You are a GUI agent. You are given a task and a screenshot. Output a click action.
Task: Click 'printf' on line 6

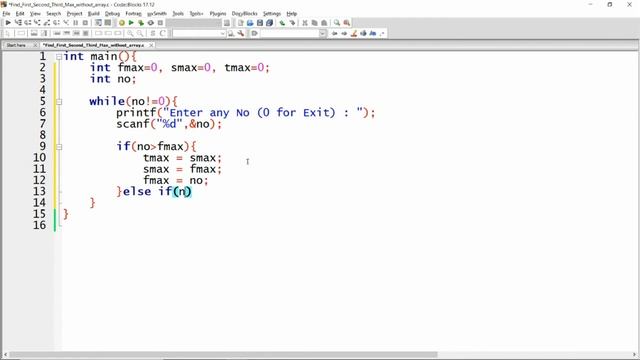point(136,113)
